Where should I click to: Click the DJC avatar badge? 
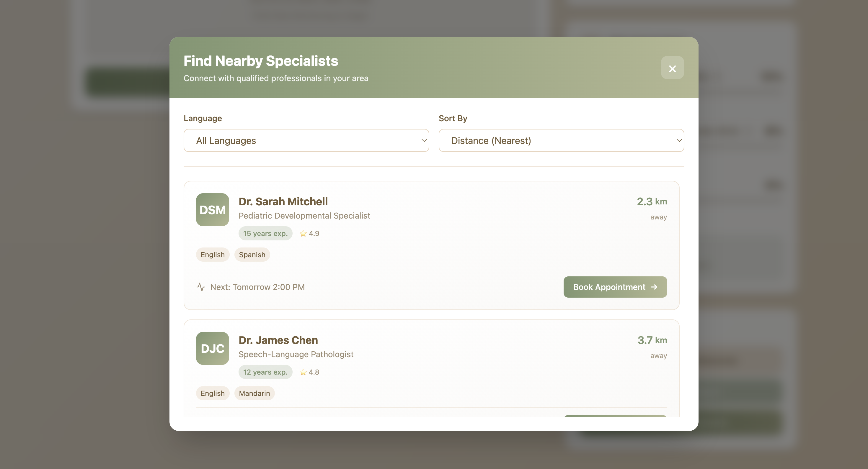coord(212,348)
